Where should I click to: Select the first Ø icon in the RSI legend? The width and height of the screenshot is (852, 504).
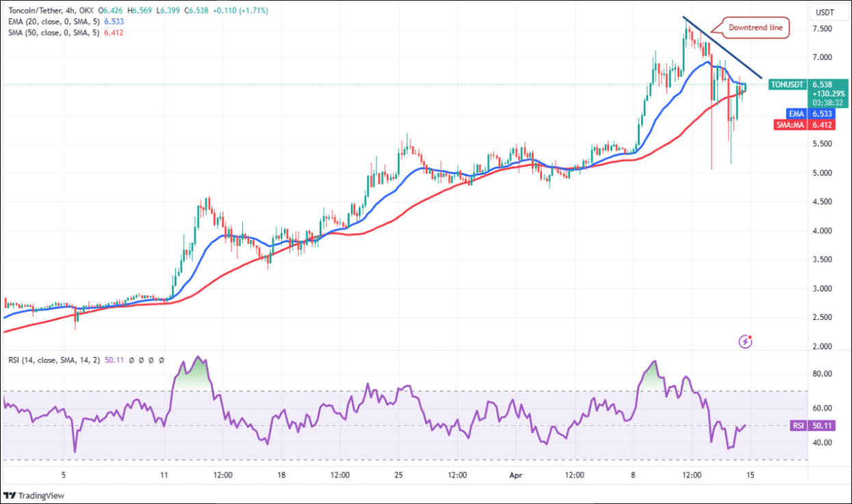tap(131, 360)
